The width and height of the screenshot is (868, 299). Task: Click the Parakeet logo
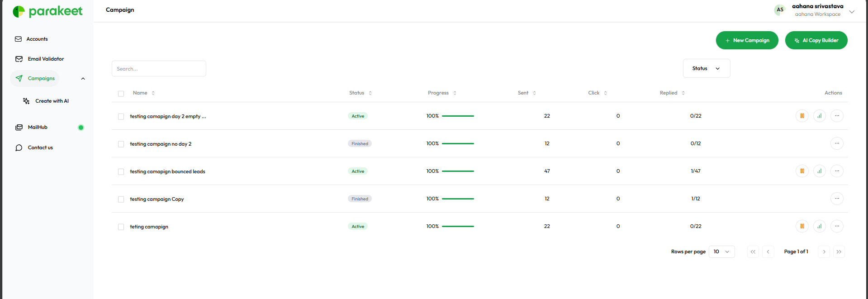pyautogui.click(x=48, y=11)
